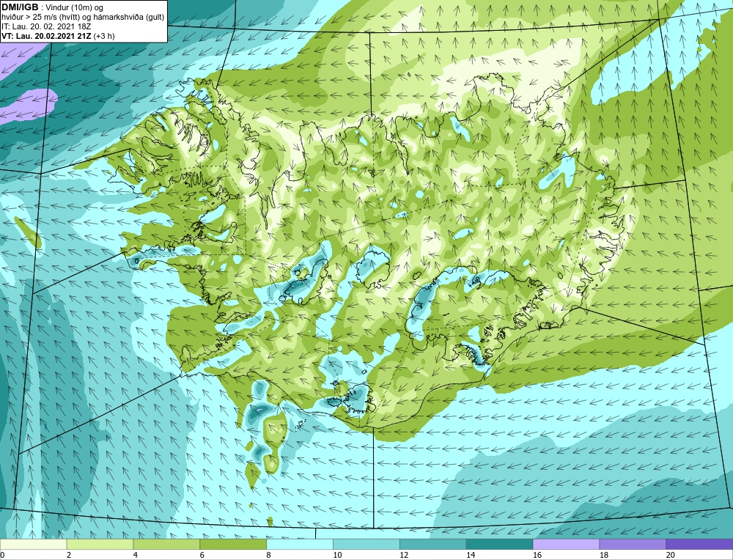Choose the 6–8 m/s olive green swatch
733x560 pixels.
233,544
